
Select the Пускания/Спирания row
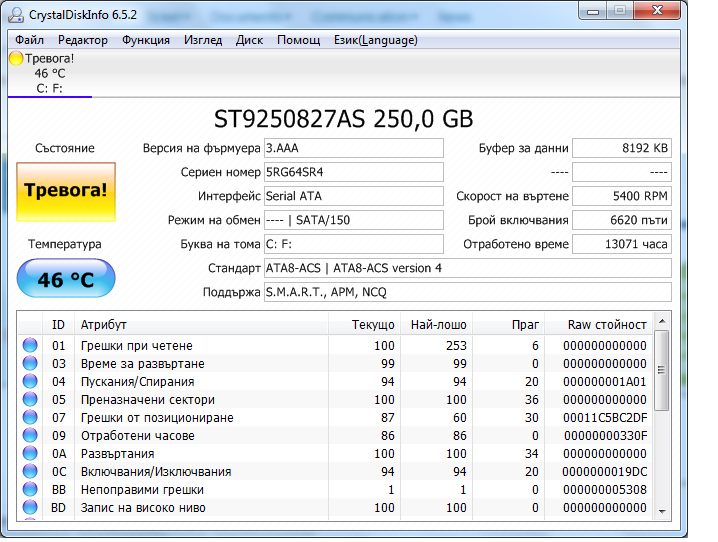(335, 381)
